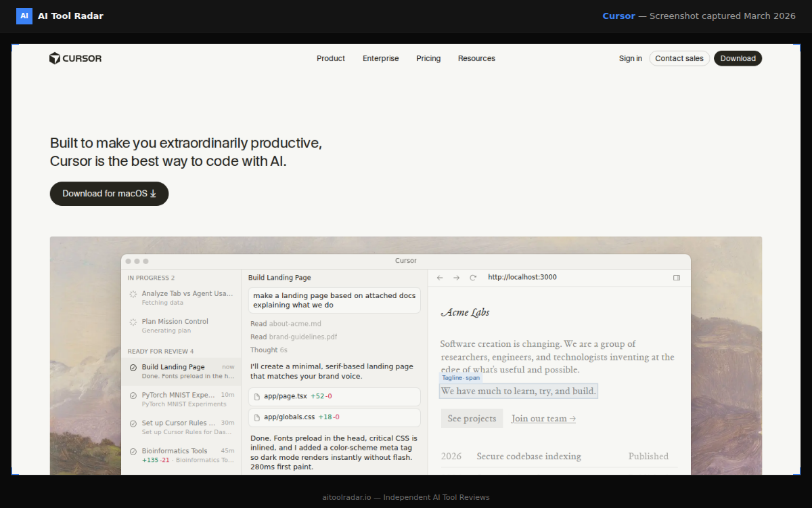The height and width of the screenshot is (508, 812).
Task: Toggle the check circle on Set up Cursor Rules
Action: click(133, 422)
